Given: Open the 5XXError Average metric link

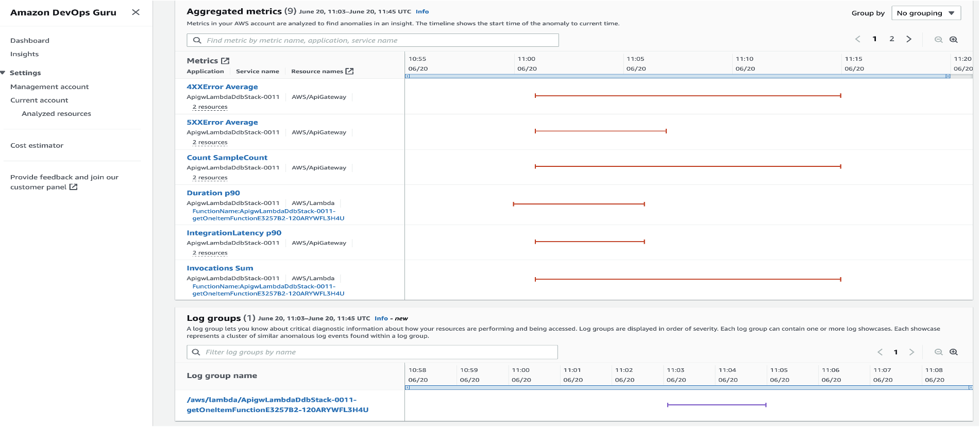Looking at the screenshot, I should click(222, 123).
